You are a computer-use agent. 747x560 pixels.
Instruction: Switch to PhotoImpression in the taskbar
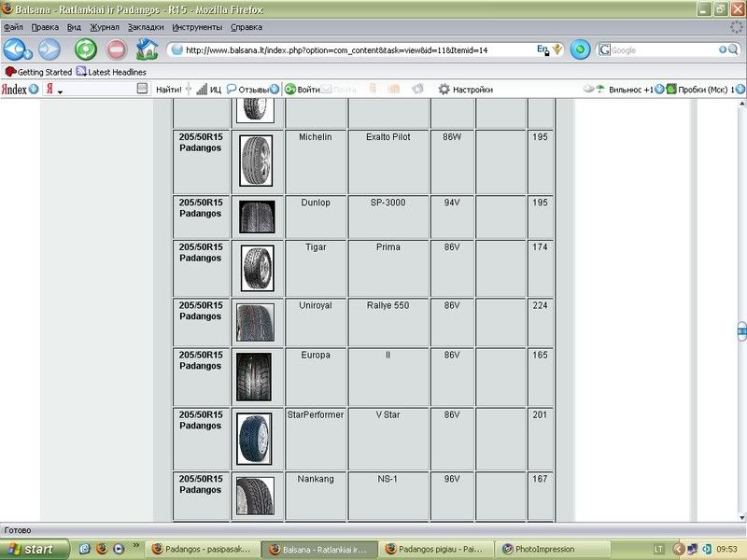[542, 549]
